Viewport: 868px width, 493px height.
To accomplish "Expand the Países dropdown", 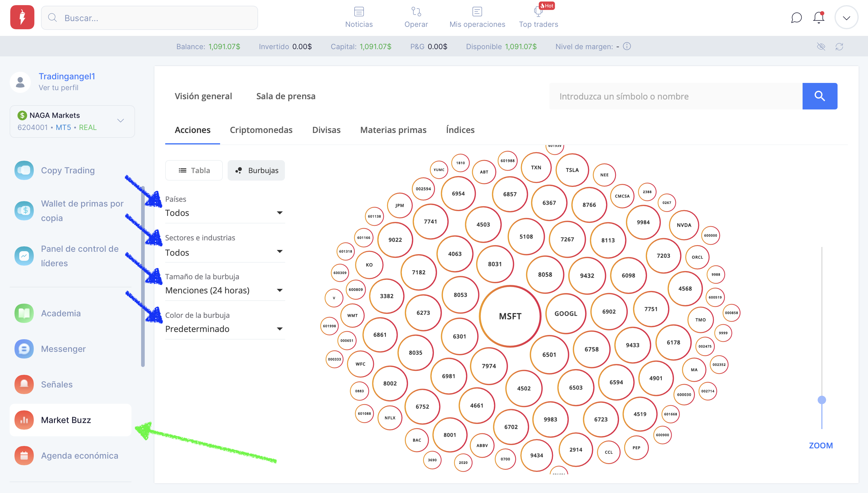I will click(224, 213).
